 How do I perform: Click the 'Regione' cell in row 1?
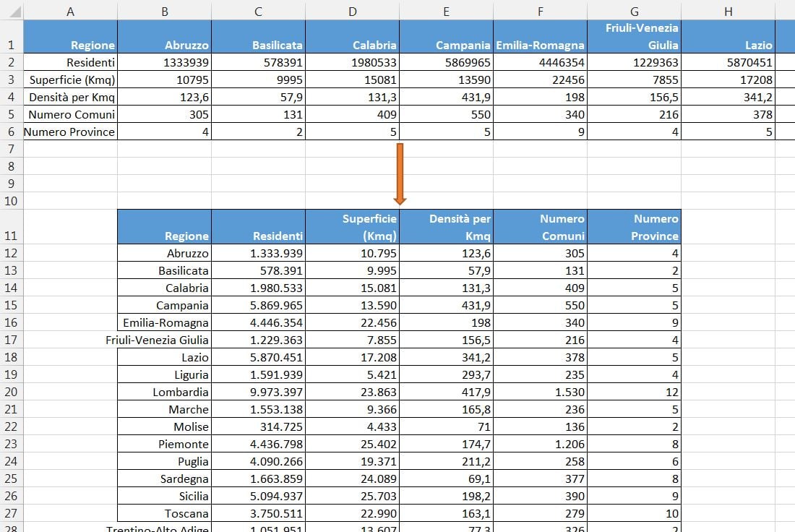(x=71, y=37)
